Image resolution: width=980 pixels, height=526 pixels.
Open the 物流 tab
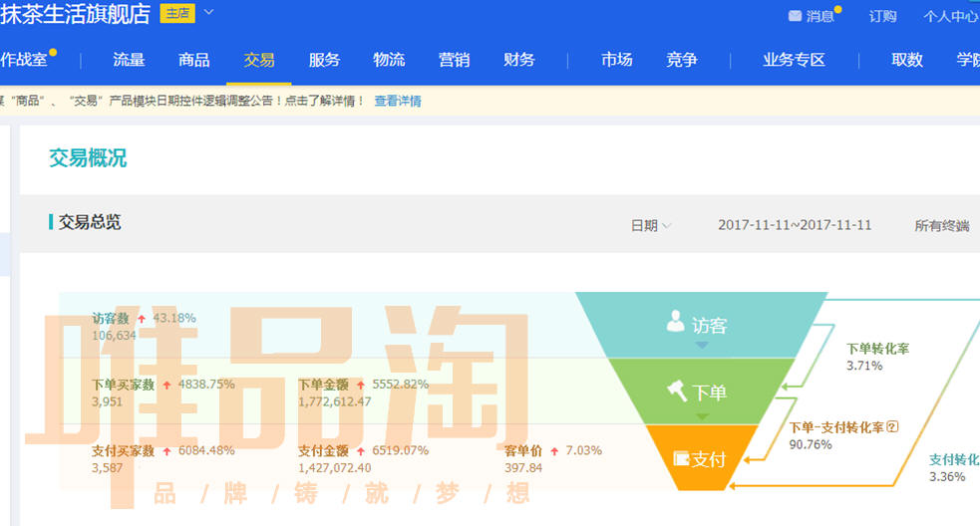pyautogui.click(x=389, y=60)
